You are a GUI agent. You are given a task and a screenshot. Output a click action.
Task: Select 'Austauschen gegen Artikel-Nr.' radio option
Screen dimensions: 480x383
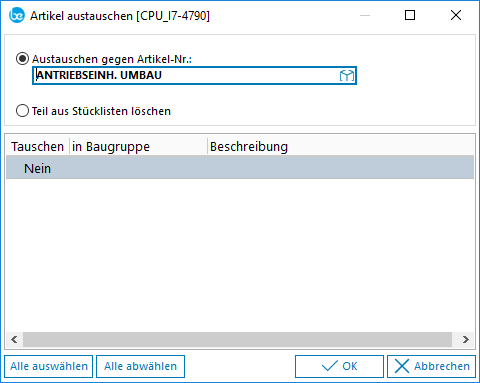[22, 59]
